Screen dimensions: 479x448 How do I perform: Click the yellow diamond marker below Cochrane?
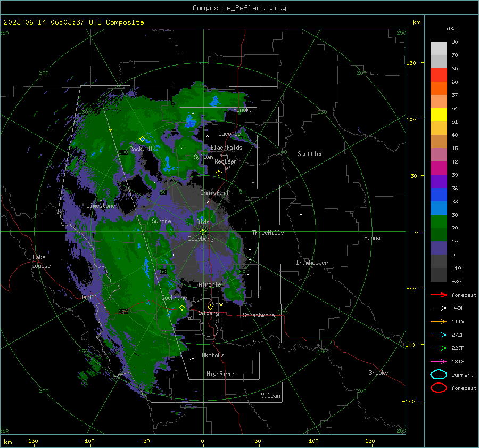point(182,308)
